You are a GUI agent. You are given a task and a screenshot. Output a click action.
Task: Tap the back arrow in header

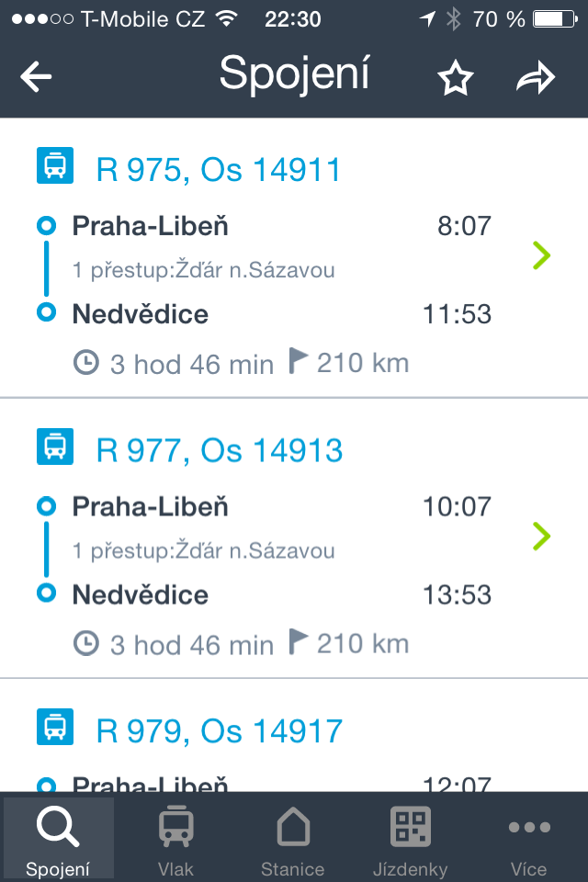click(37, 77)
